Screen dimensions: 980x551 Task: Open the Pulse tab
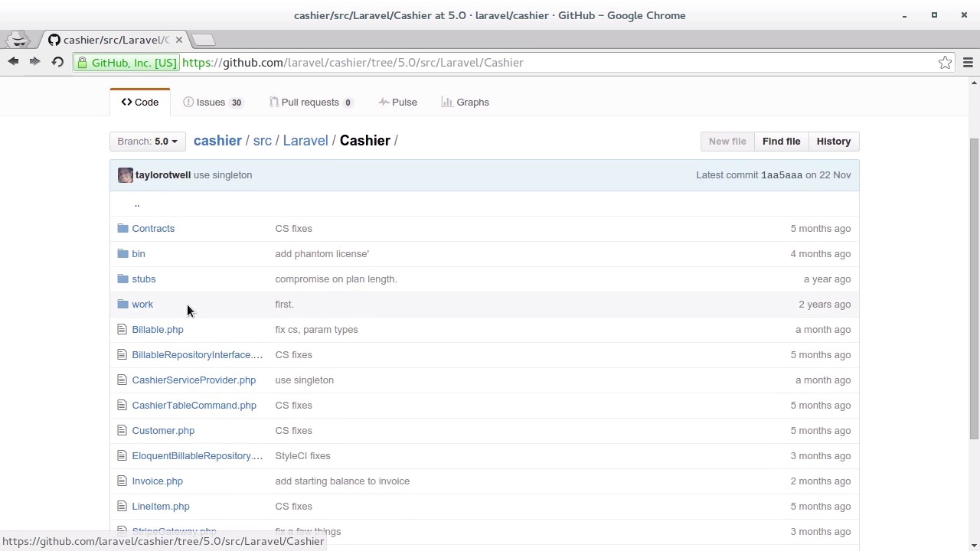tap(397, 102)
